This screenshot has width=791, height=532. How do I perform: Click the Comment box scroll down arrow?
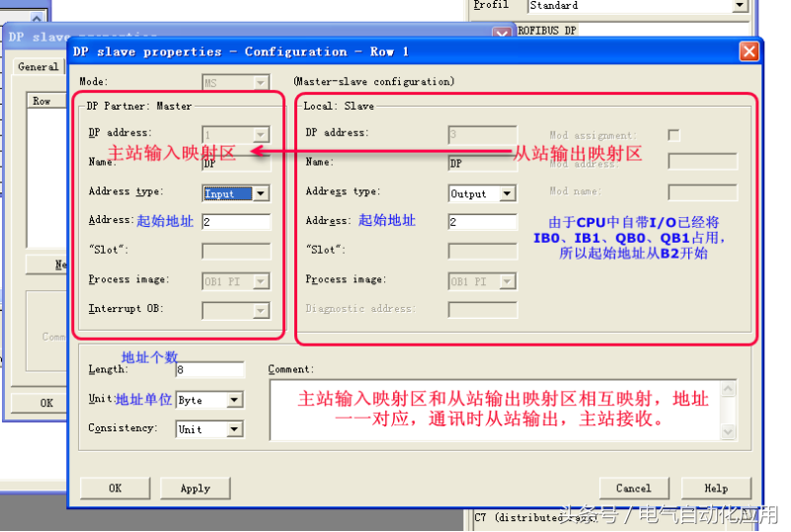pos(729,431)
